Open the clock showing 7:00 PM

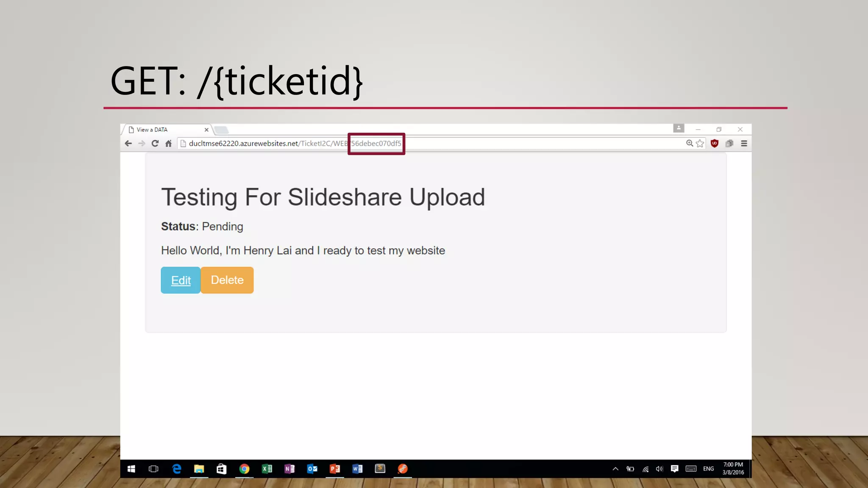(733, 469)
